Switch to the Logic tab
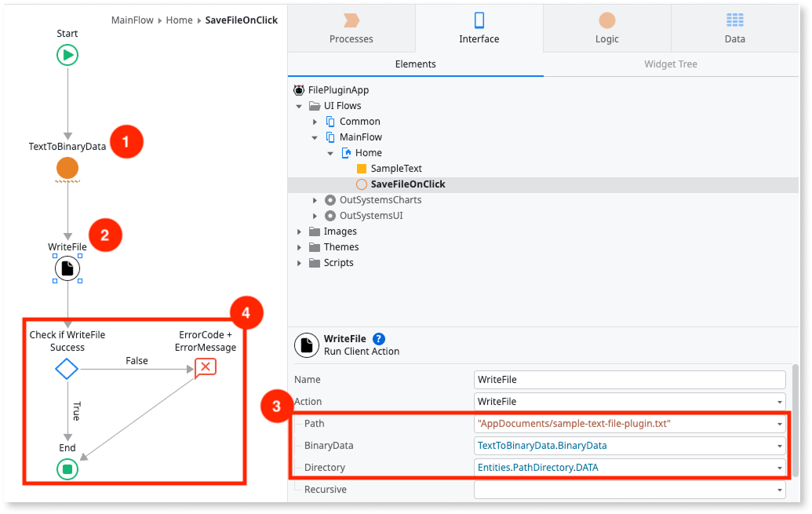The image size is (812, 514). [606, 28]
